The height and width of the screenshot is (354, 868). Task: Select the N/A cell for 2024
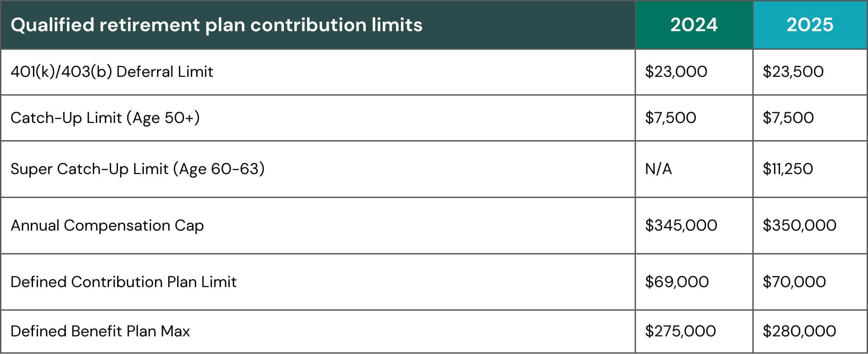tap(658, 169)
